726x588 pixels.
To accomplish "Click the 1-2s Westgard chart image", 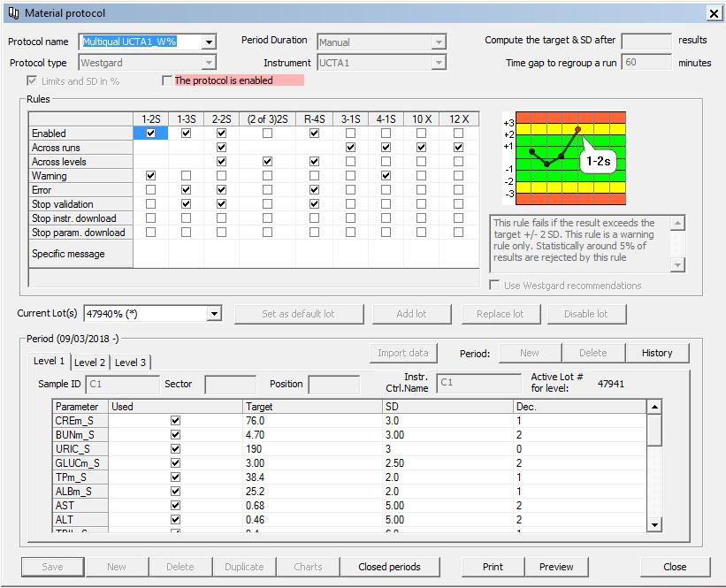I will tap(565, 158).
